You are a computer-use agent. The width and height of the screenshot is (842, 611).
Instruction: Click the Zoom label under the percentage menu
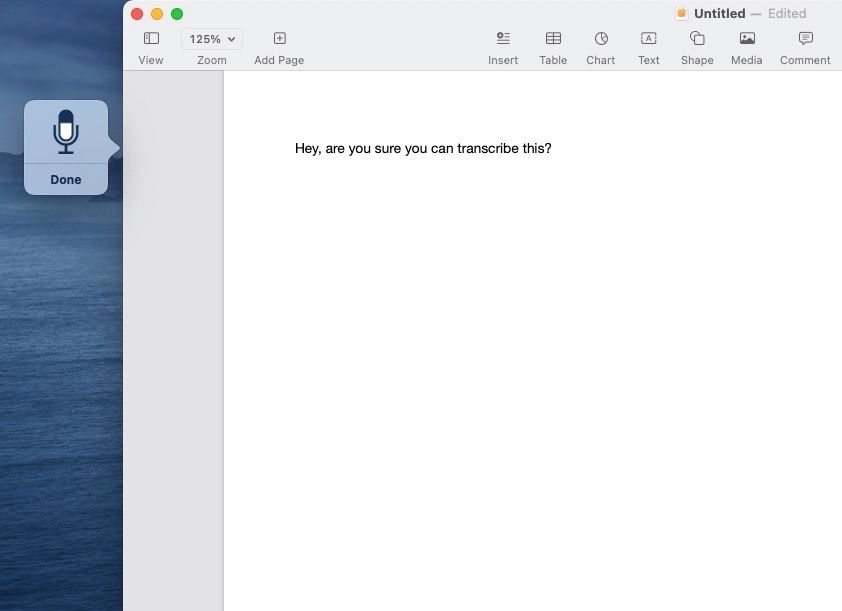[x=211, y=60]
